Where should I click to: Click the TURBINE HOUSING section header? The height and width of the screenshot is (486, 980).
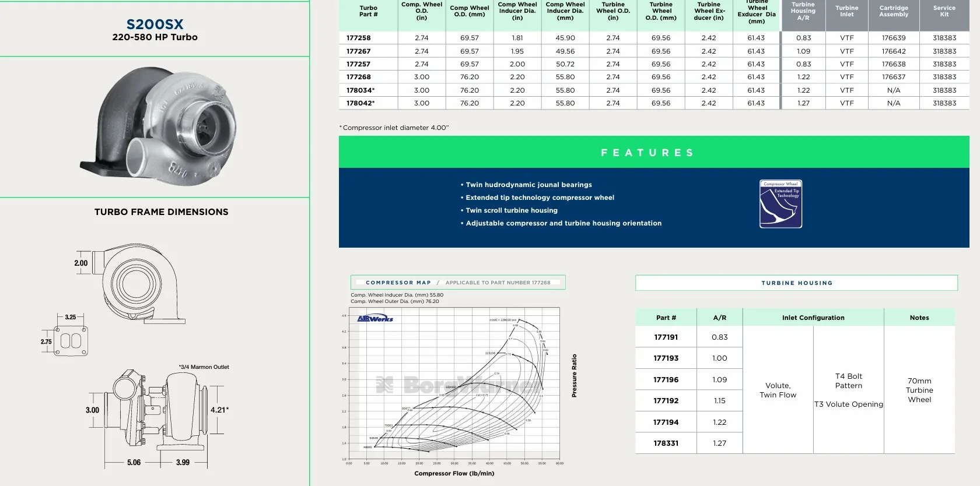tap(797, 283)
